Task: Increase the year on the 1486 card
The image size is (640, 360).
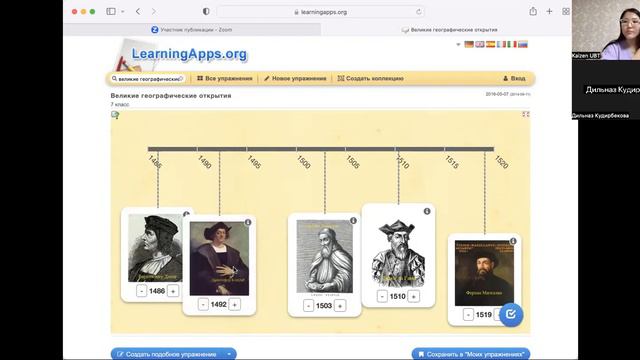Action: coord(173,291)
